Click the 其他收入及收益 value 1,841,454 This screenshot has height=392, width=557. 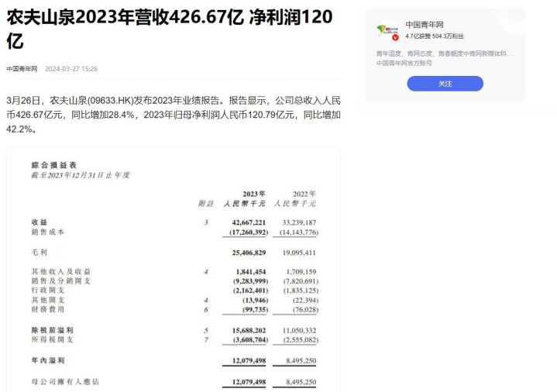coord(251,271)
